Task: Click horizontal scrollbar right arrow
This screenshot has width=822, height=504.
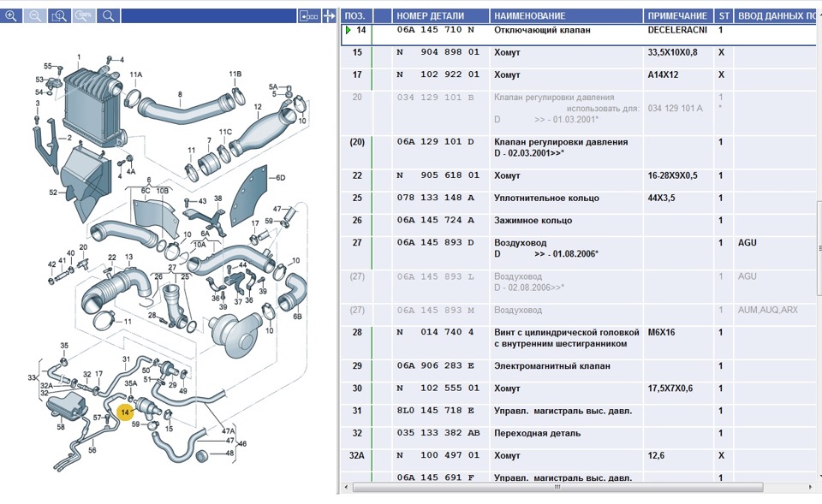Action: pos(811,487)
